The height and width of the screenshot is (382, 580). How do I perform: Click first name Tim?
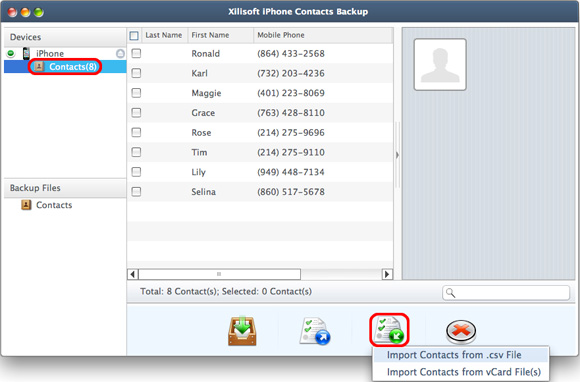point(199,152)
